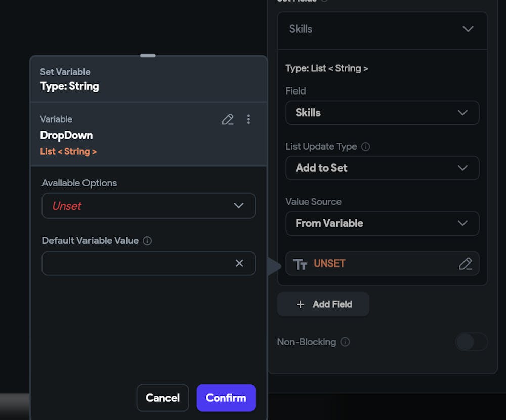Click the info icon beside List Update Type
Viewport: 506px width, 420px height.
(366, 147)
